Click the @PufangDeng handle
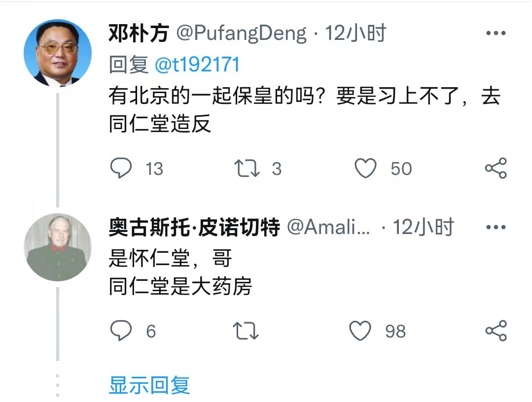The image size is (532, 402). pos(242,33)
